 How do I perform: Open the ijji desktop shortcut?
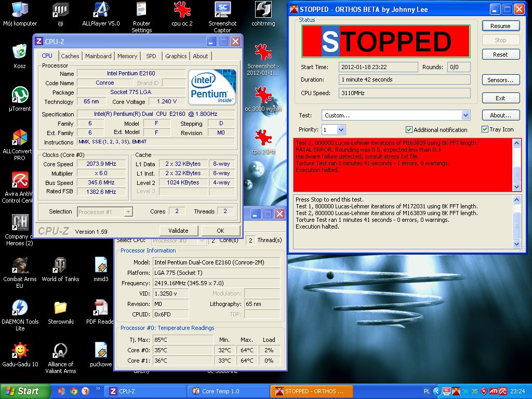60,14
